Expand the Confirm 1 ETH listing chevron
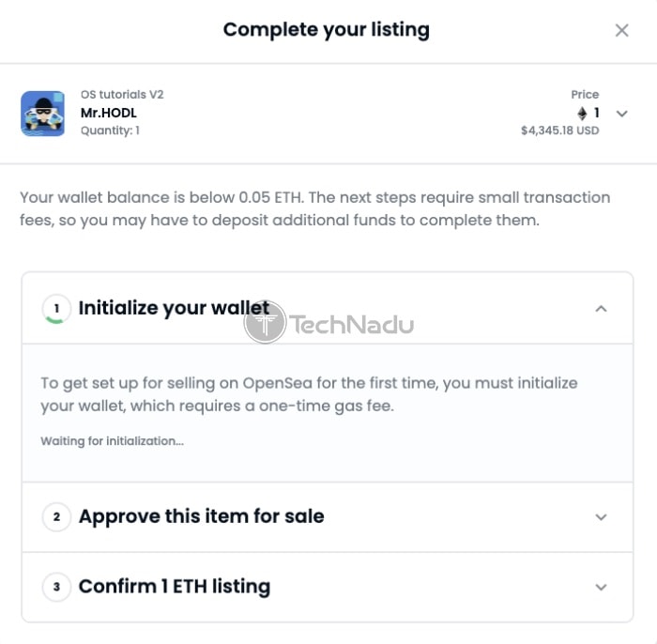This screenshot has width=657, height=644. click(x=602, y=587)
